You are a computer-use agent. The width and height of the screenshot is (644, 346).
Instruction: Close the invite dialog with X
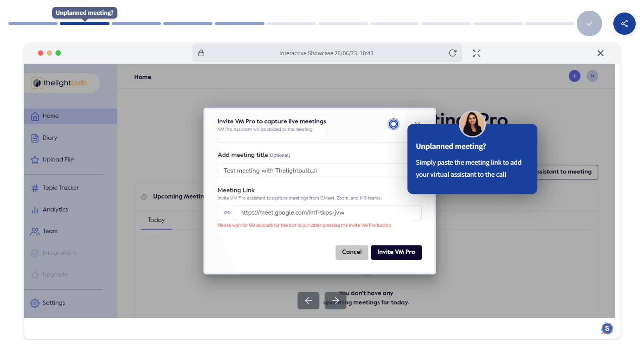click(417, 124)
